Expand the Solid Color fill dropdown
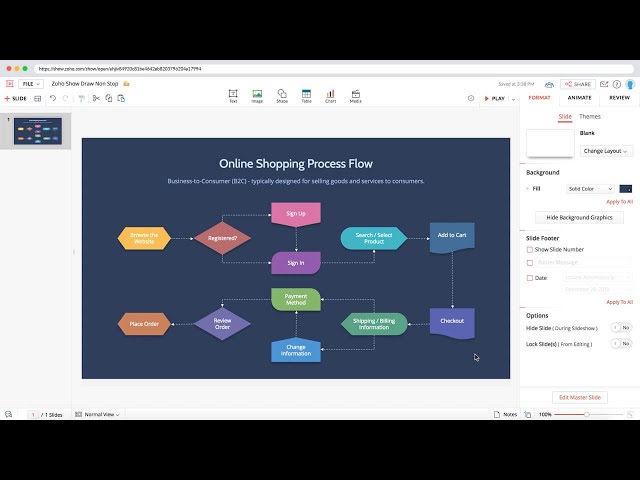Image resolution: width=640 pixels, height=480 pixels. pos(589,188)
